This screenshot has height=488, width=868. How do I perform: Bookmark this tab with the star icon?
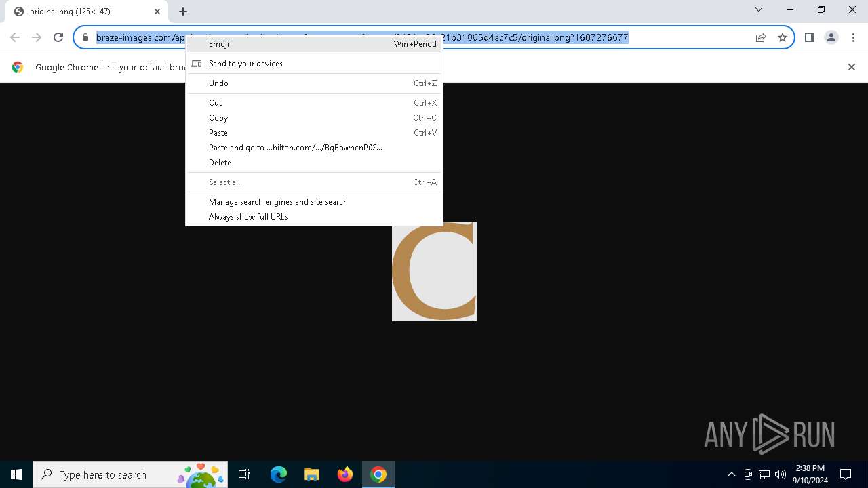click(x=783, y=37)
